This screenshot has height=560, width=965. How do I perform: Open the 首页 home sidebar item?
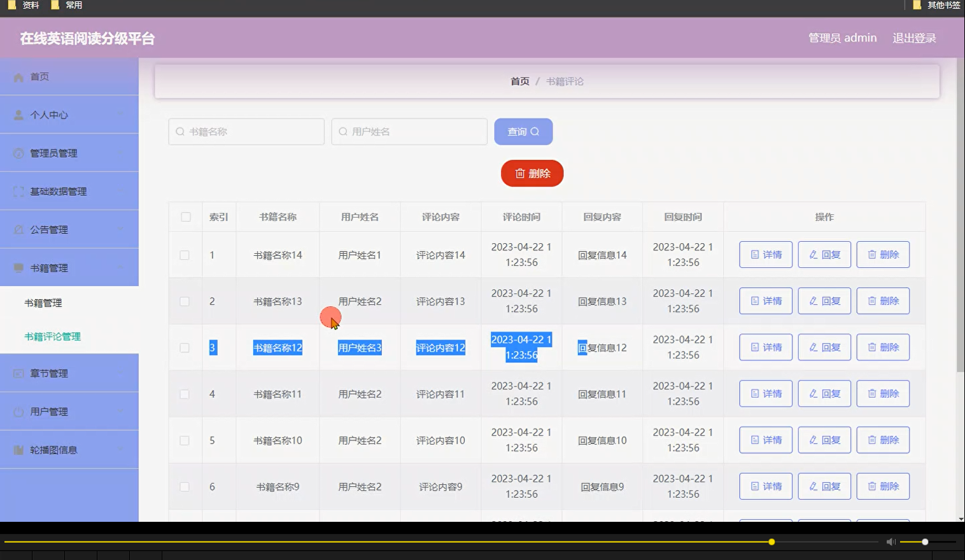point(69,76)
